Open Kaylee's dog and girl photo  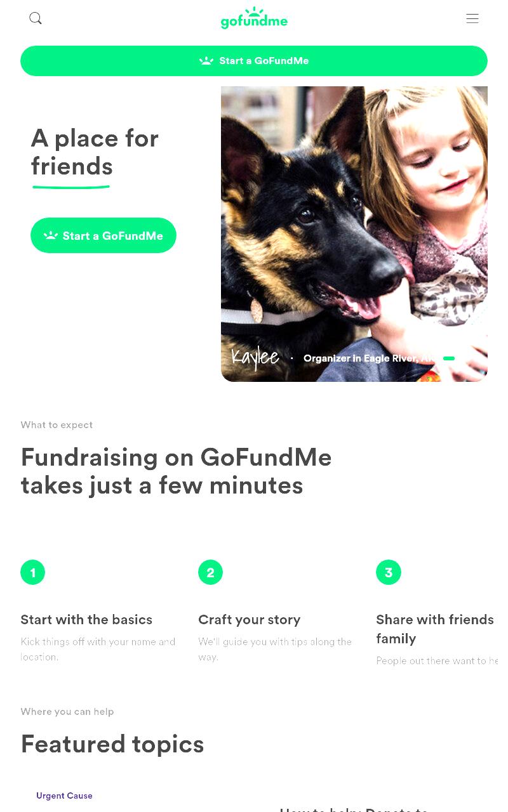[x=354, y=234]
